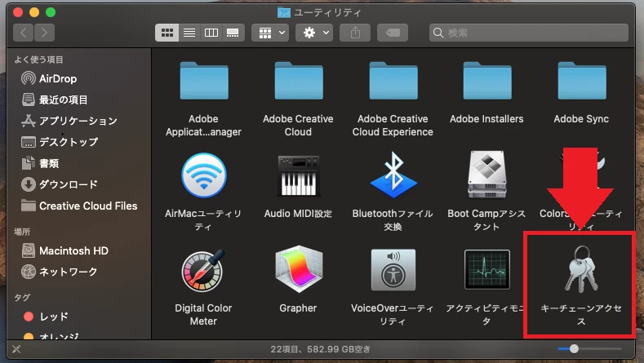Click the ユーティリティ title folder icon
The width and height of the screenshot is (644, 363).
(284, 13)
